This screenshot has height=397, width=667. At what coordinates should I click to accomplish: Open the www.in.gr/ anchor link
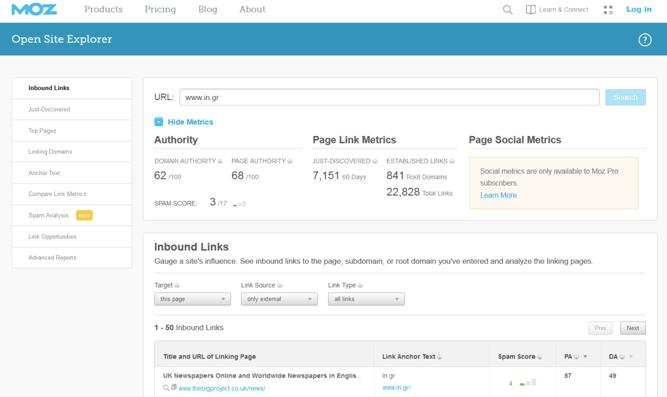click(396, 388)
